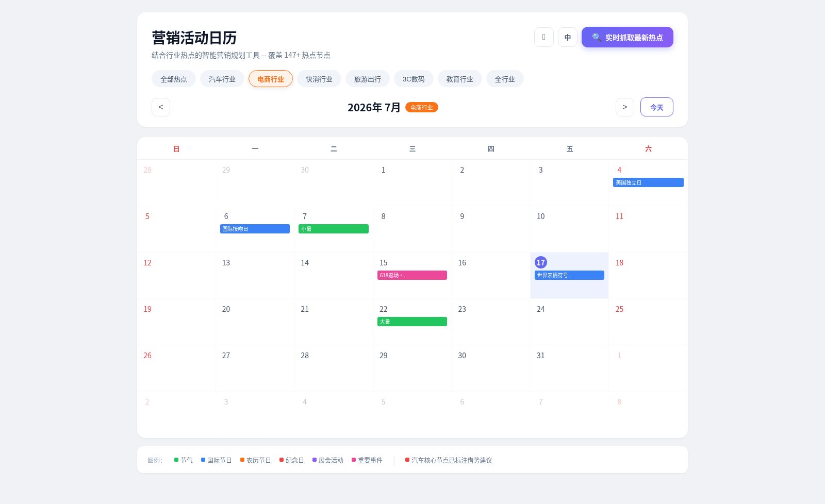This screenshot has height=504, width=825.
Task: Jump to 今天 button
Action: 657,107
